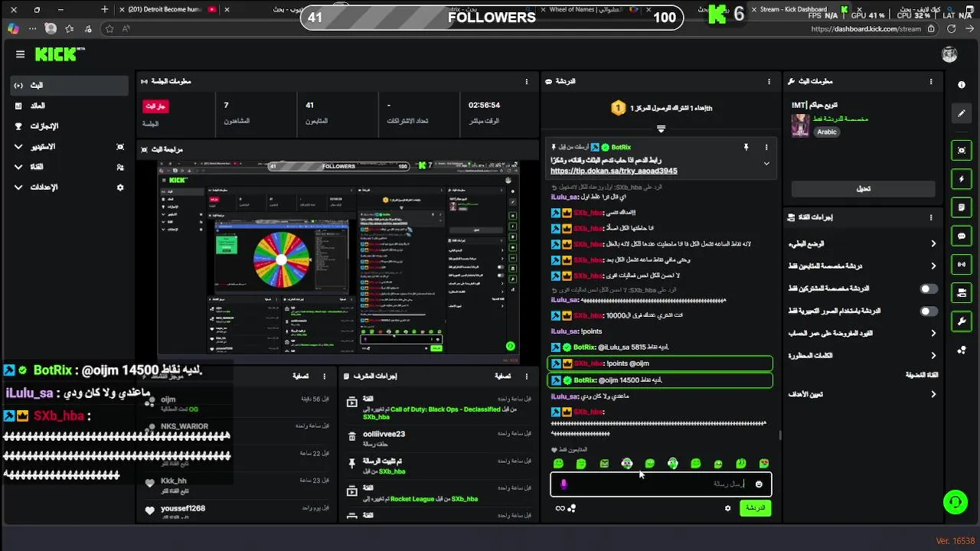The image size is (980, 551).
Task: Expand the الاستديو (Studio) sidebar section
Action: tap(70, 146)
